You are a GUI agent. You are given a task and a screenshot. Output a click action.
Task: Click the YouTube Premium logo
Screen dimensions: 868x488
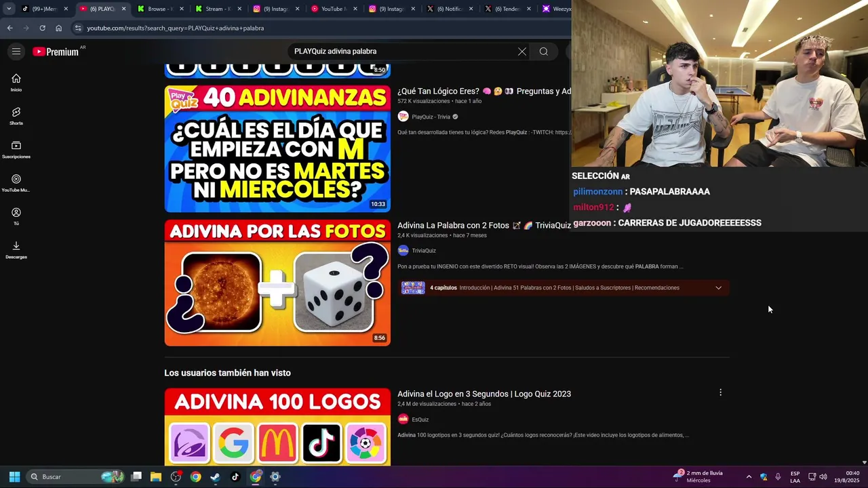(56, 52)
